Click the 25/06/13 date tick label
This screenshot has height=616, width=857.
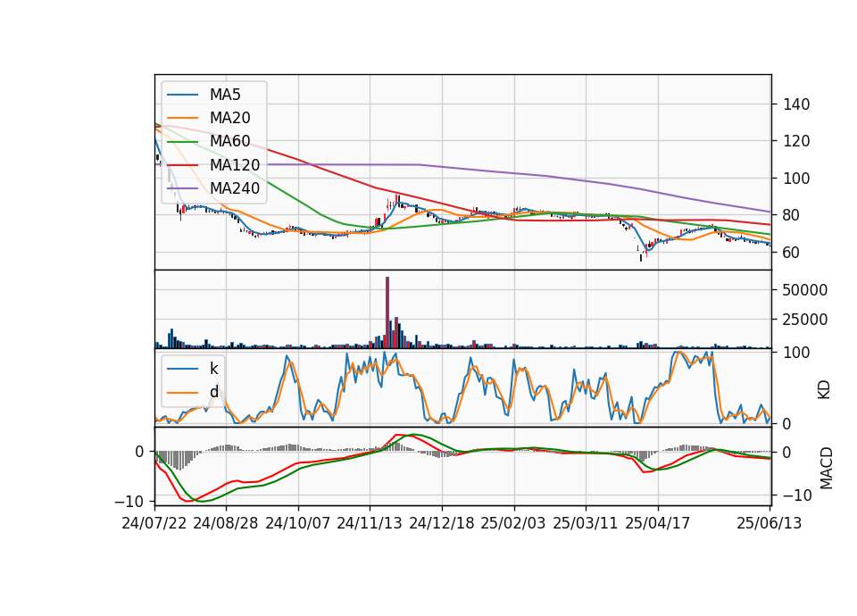pyautogui.click(x=770, y=523)
